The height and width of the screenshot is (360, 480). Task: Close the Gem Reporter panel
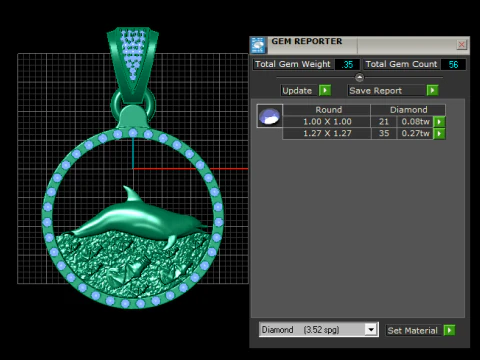coord(461,45)
